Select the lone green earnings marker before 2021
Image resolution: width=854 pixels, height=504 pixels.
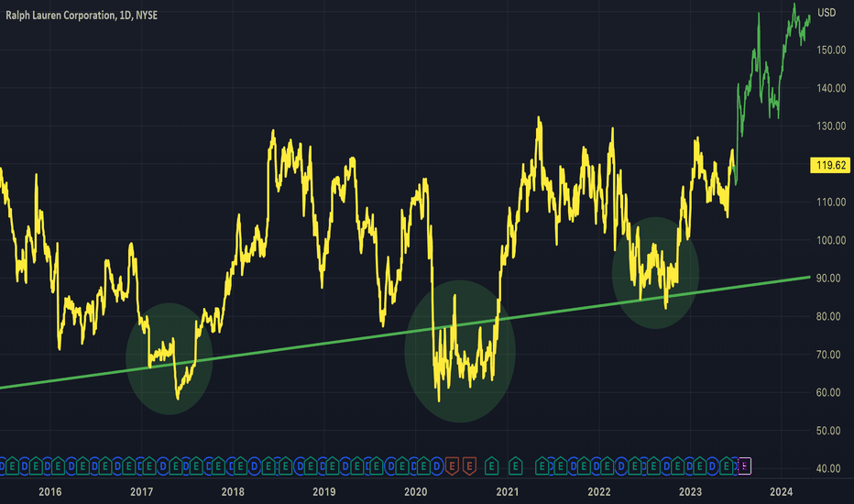tap(491, 466)
